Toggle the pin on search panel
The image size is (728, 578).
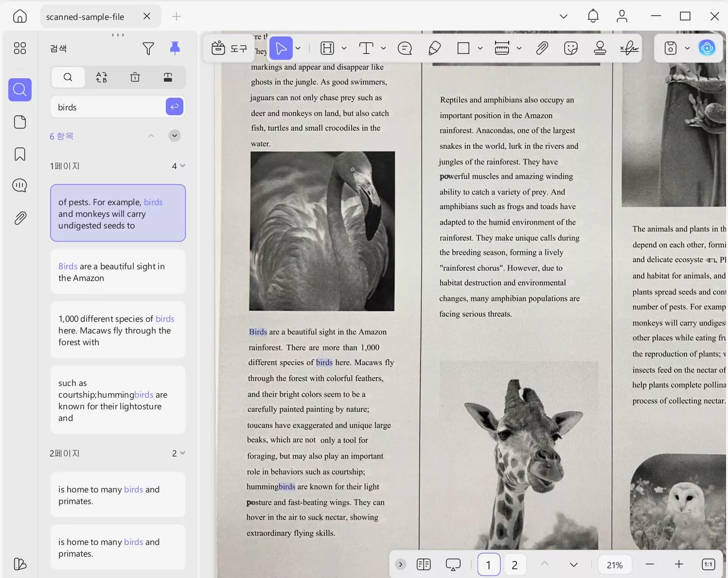pos(175,48)
